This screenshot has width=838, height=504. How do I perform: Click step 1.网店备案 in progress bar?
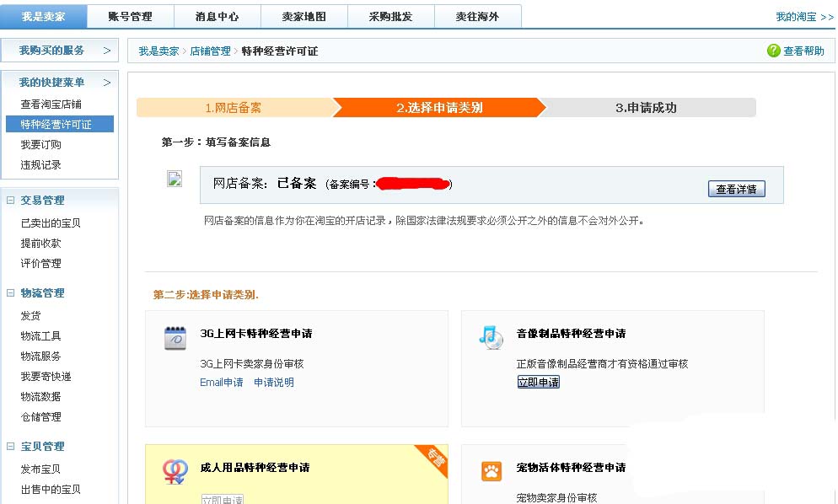(x=233, y=108)
